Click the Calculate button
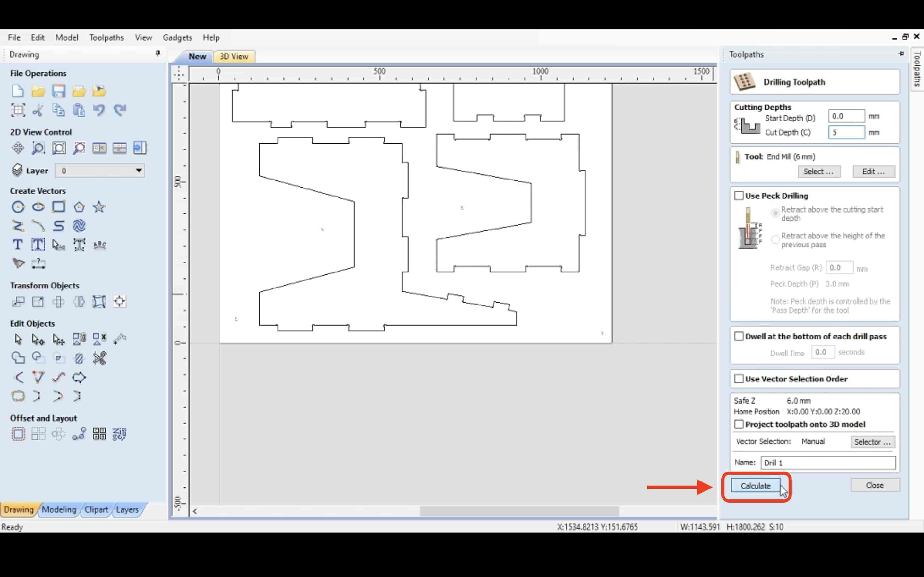 (x=755, y=486)
